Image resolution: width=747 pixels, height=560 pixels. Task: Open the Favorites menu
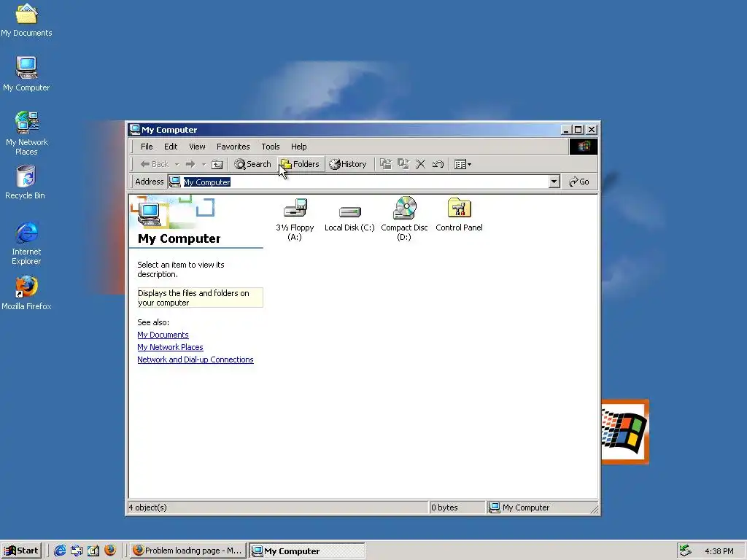[x=233, y=147]
